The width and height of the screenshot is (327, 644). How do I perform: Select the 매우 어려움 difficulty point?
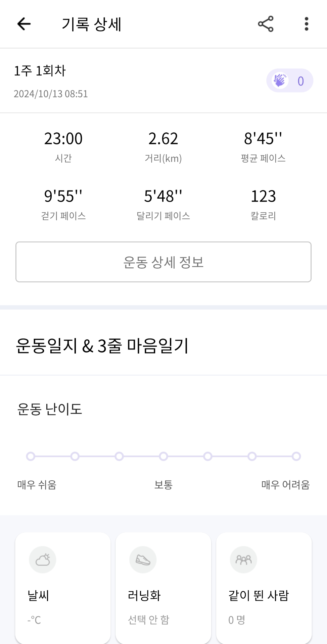pyautogui.click(x=296, y=456)
